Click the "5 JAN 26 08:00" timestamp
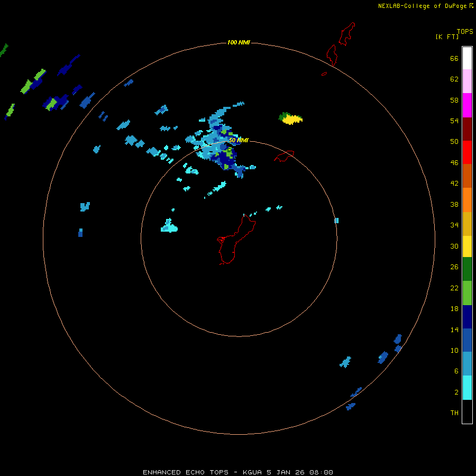The width and height of the screenshot is (476, 476). click(300, 472)
